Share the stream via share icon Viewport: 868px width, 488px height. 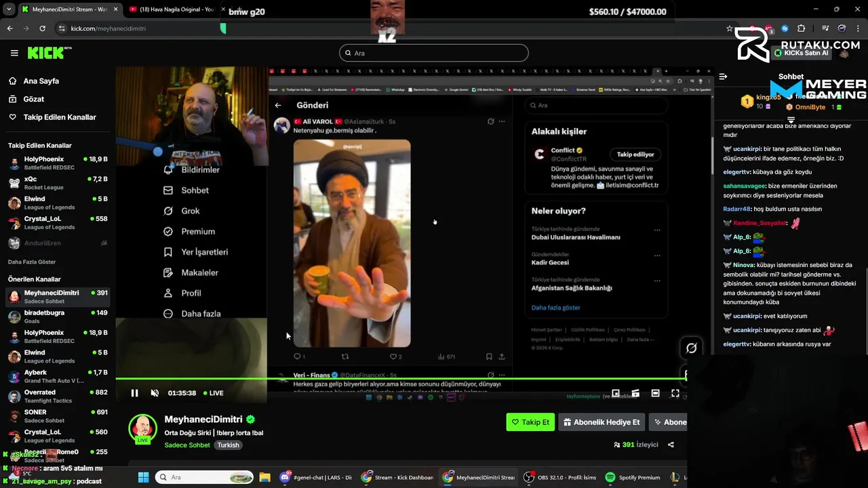(671, 445)
